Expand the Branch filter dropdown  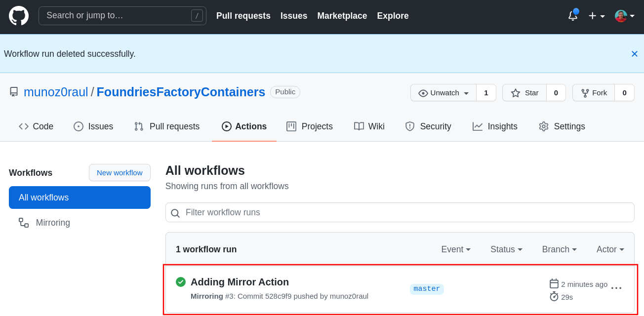[559, 249]
